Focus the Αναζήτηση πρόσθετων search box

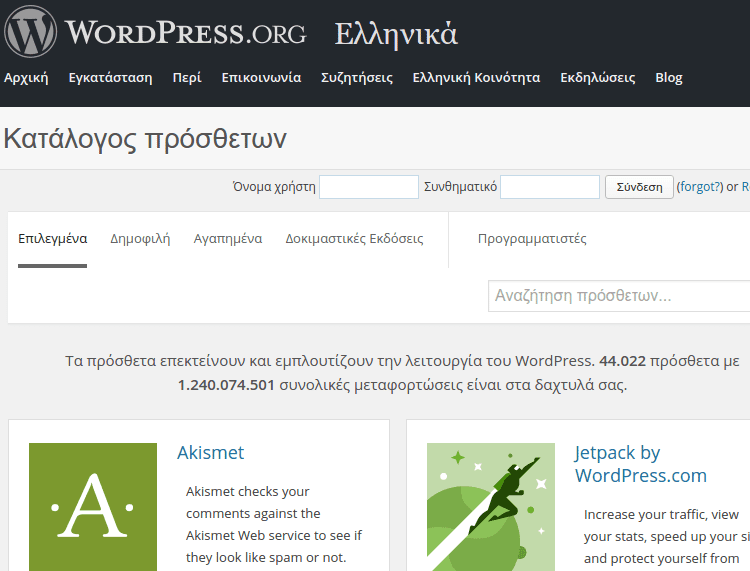pos(619,296)
